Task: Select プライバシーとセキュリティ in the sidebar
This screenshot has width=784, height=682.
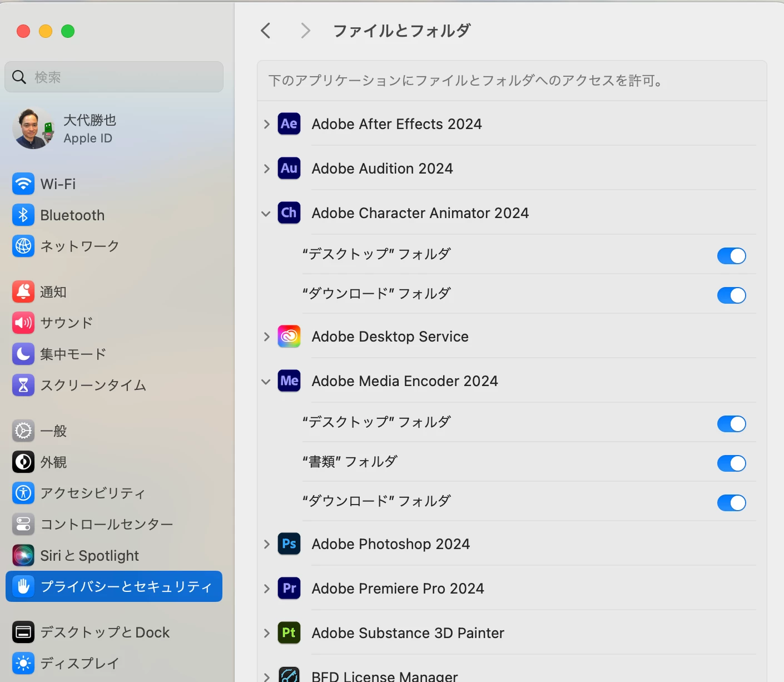Action: coord(114,586)
